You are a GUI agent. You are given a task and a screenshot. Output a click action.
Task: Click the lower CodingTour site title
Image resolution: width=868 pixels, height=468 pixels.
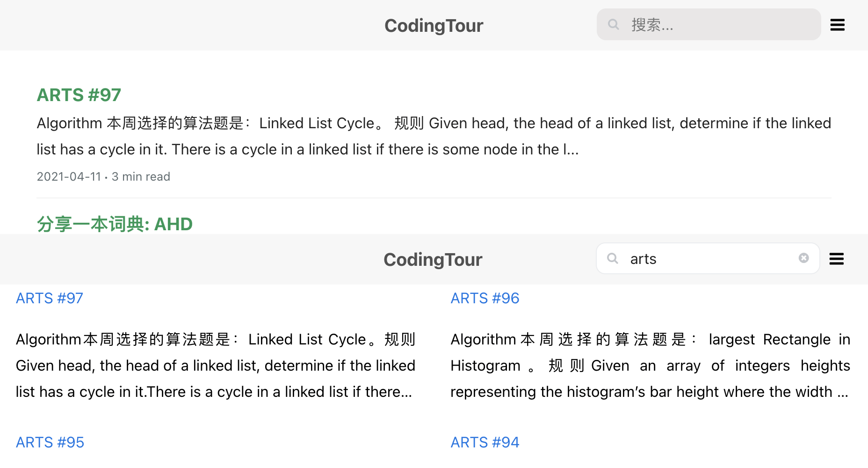[x=433, y=260]
